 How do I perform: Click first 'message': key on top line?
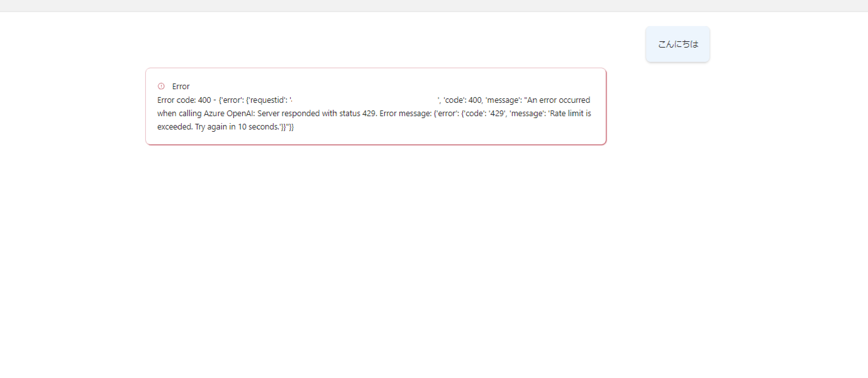[503, 100]
